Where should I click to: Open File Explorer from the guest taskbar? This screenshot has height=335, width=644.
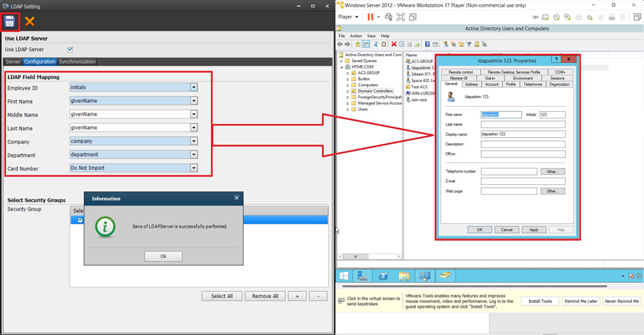pyautogui.click(x=404, y=276)
